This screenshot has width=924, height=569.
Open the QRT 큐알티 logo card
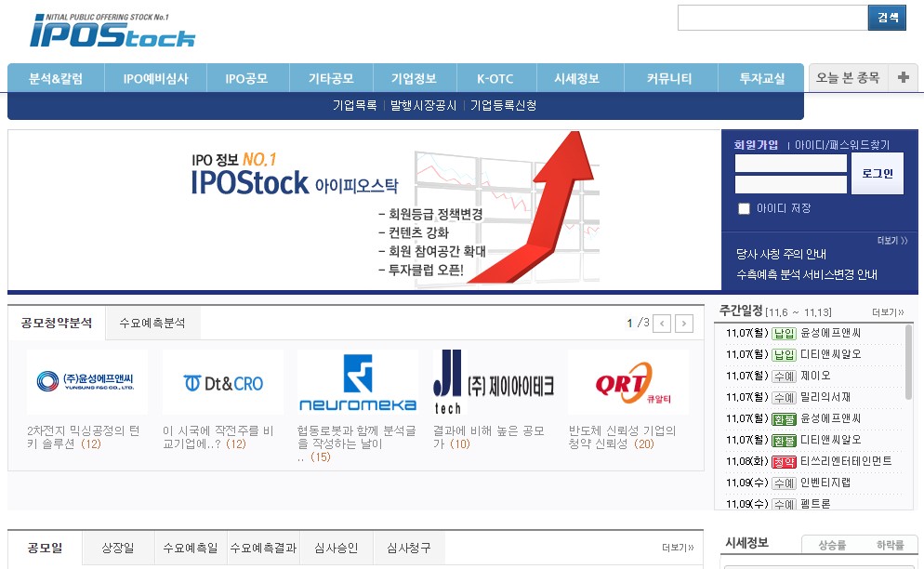point(628,381)
